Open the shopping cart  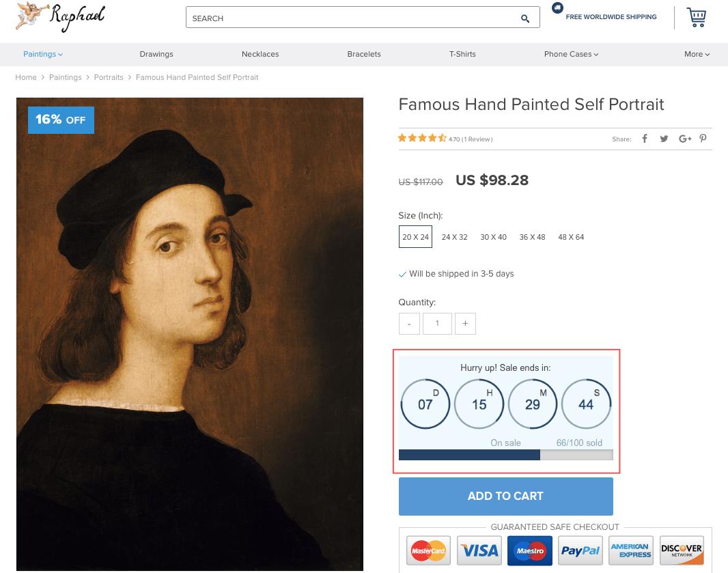[696, 17]
